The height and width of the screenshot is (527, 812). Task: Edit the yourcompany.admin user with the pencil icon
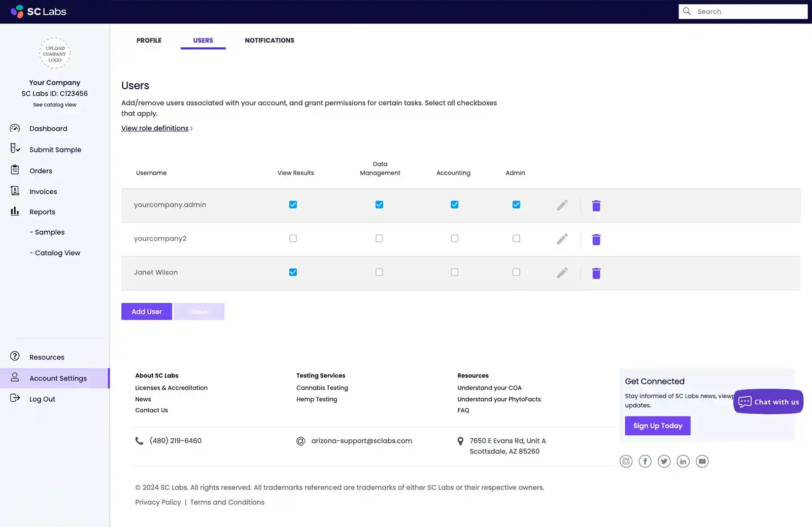(x=562, y=205)
